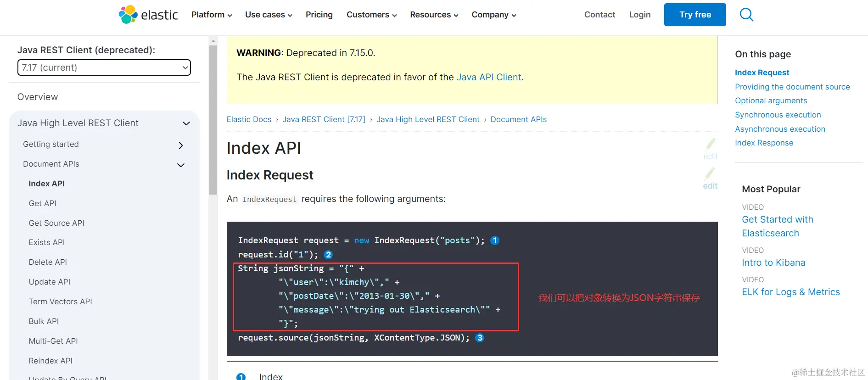This screenshot has width=868, height=380.
Task: Click the Java API Client link
Action: tap(489, 77)
